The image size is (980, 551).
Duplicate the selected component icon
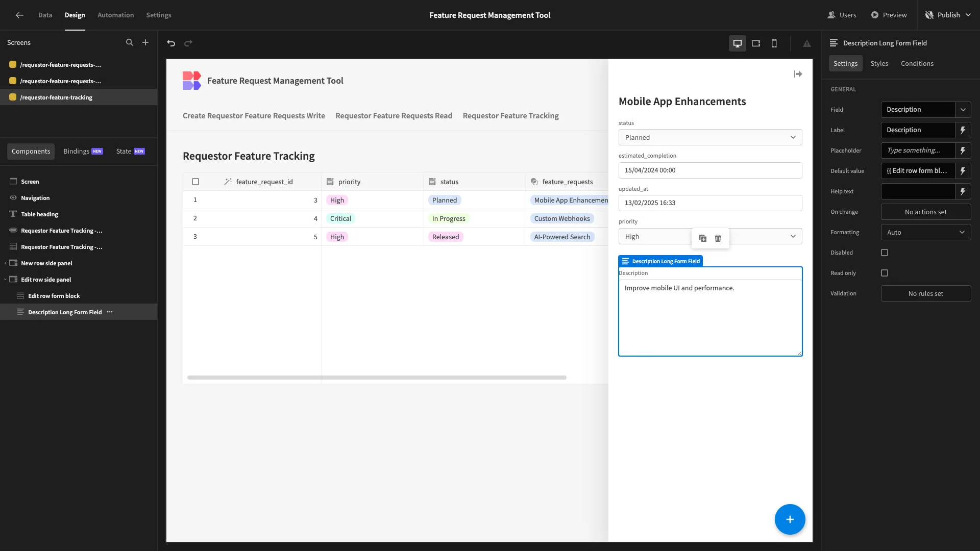click(x=703, y=238)
